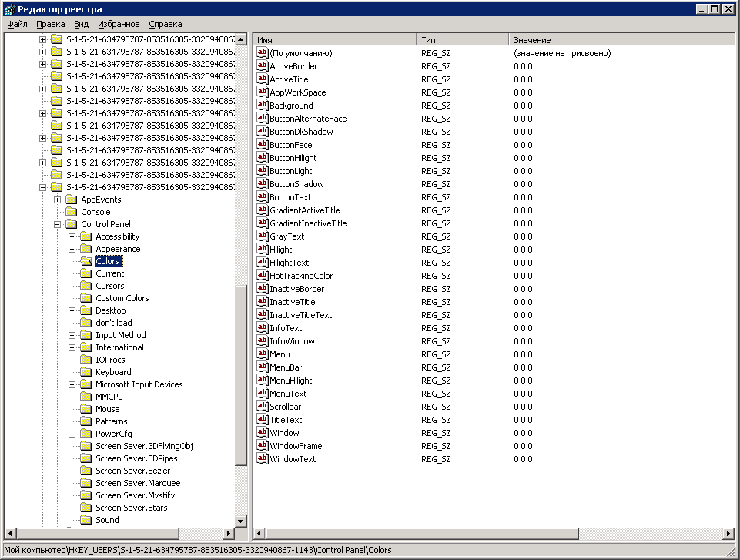This screenshot has height=560, width=740.
Task: Select the Screen Saver.3DPipes key
Action: [136, 458]
